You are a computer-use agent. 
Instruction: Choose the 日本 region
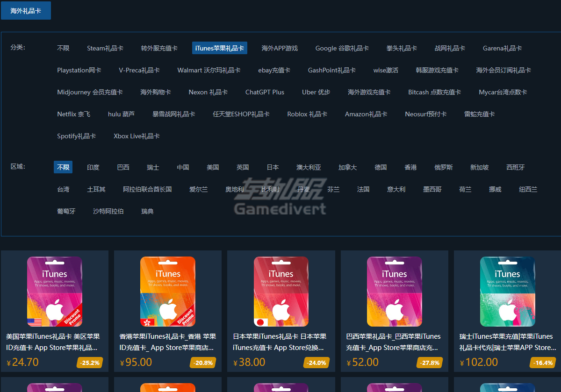[273, 167]
